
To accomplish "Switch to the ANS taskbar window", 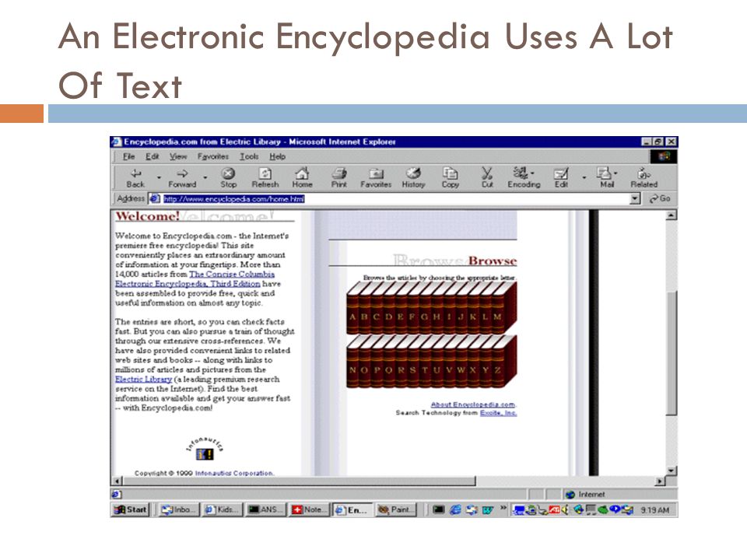I will 265,509.
